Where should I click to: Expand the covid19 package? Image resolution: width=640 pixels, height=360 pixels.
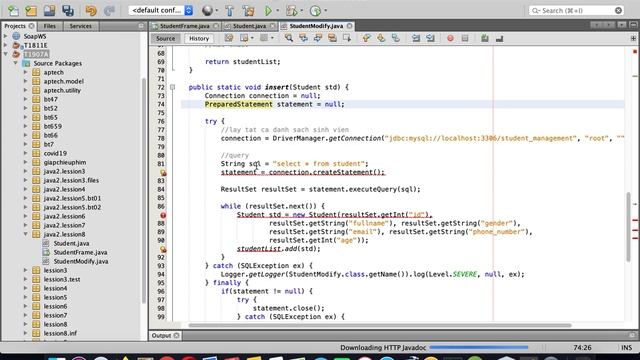(x=25, y=153)
